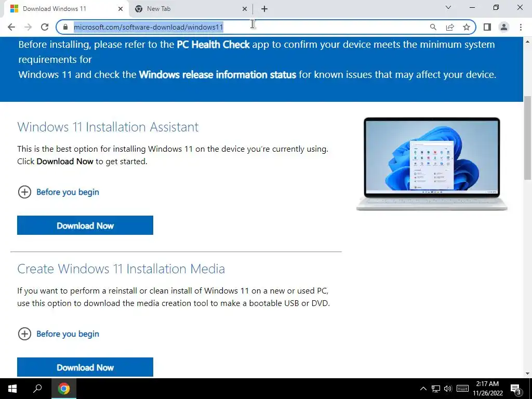Image resolution: width=532 pixels, height=399 pixels.
Task: Open a new tab with plus button
Action: click(x=264, y=9)
